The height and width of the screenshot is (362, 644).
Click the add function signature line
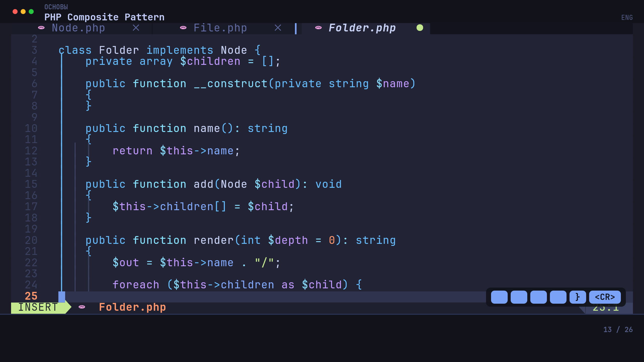214,184
